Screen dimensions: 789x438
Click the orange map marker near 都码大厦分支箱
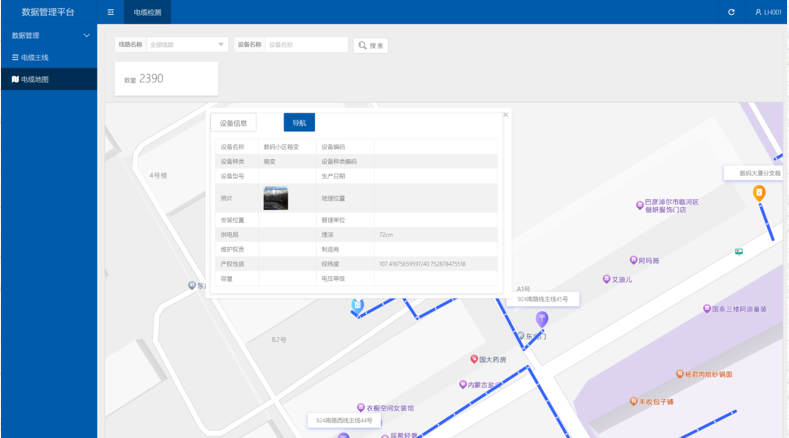pyautogui.click(x=759, y=192)
